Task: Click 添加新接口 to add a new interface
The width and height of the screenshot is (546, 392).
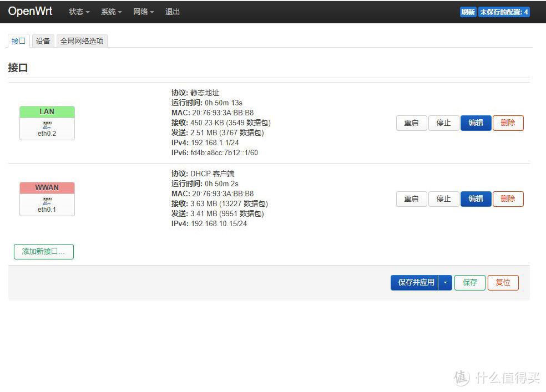Action: [x=44, y=251]
